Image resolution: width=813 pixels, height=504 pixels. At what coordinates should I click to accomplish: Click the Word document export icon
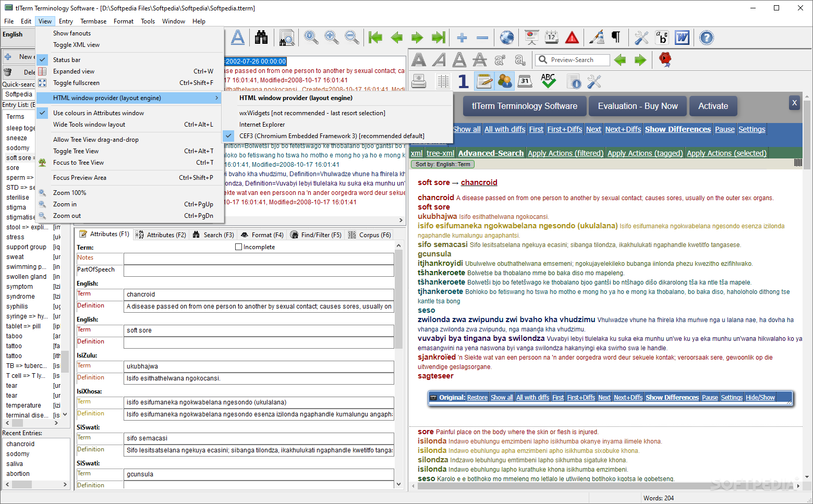[x=682, y=38]
